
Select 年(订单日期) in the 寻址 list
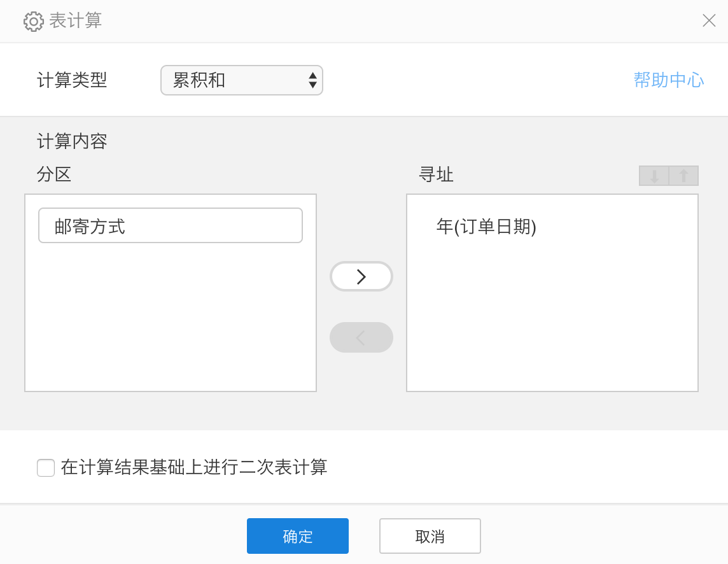click(486, 227)
